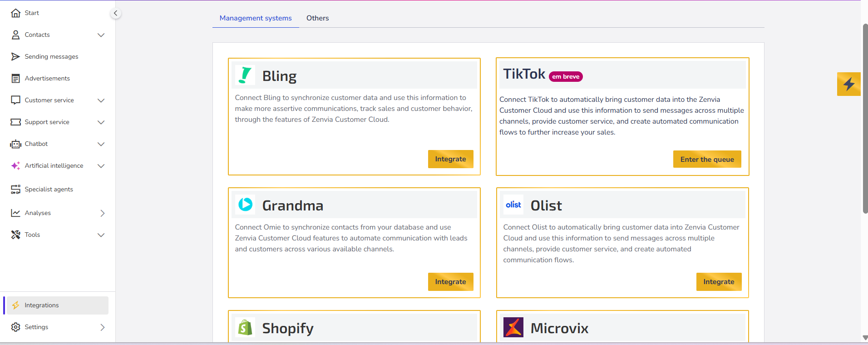Viewport: 868px width, 345px height.
Task: Expand the Support service chevron
Action: click(101, 122)
